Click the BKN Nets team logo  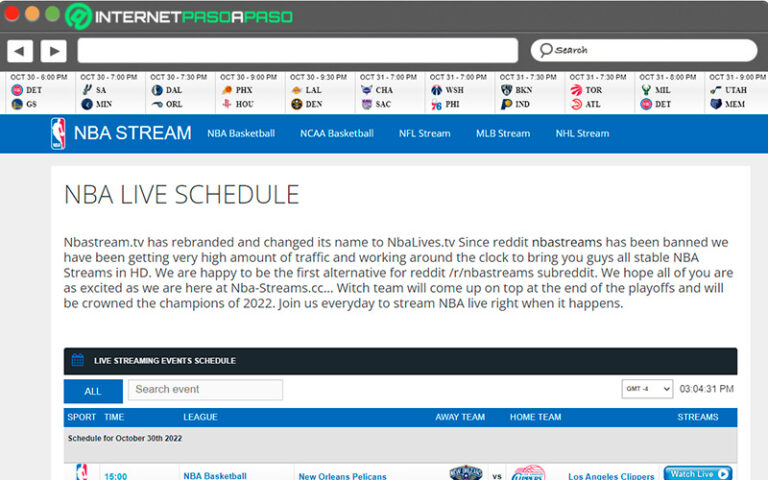(x=506, y=90)
